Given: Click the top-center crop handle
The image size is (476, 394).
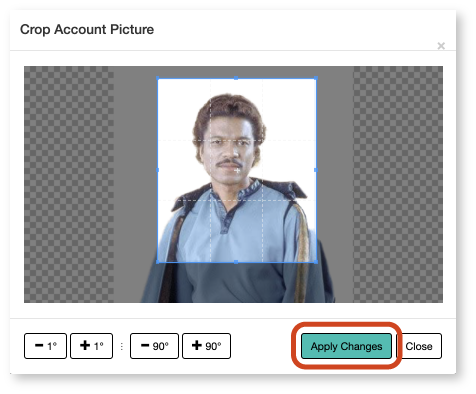Looking at the screenshot, I should 236,78.
